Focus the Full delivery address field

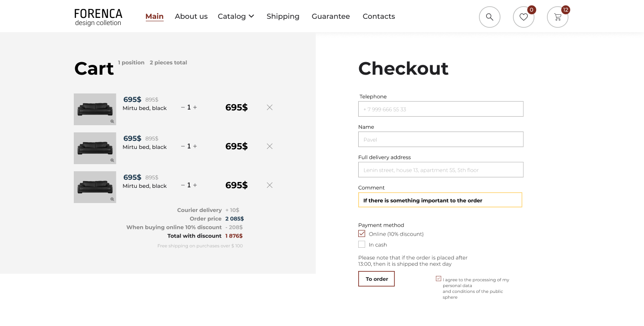pos(441,169)
